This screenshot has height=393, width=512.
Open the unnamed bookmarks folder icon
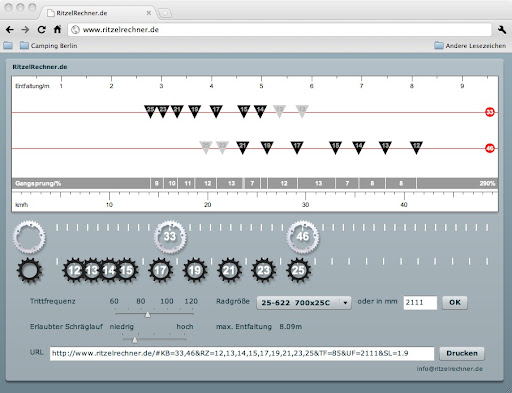click(8, 45)
